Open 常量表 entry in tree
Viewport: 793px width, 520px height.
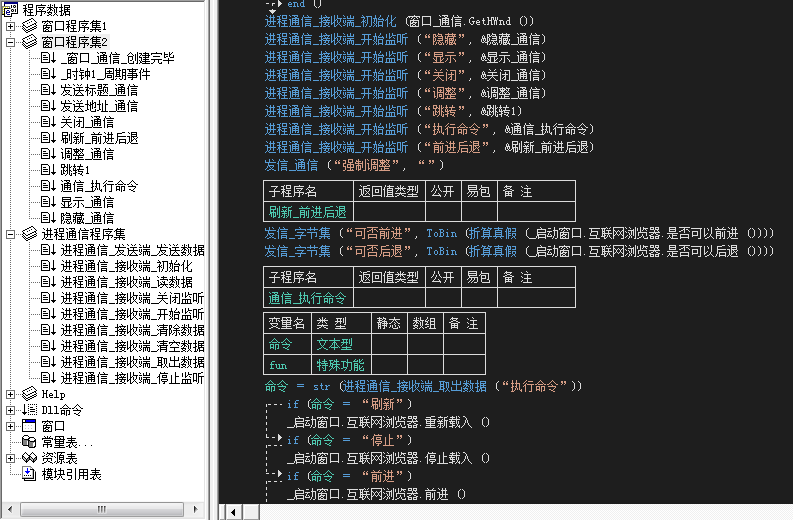pyautogui.click(x=67, y=442)
